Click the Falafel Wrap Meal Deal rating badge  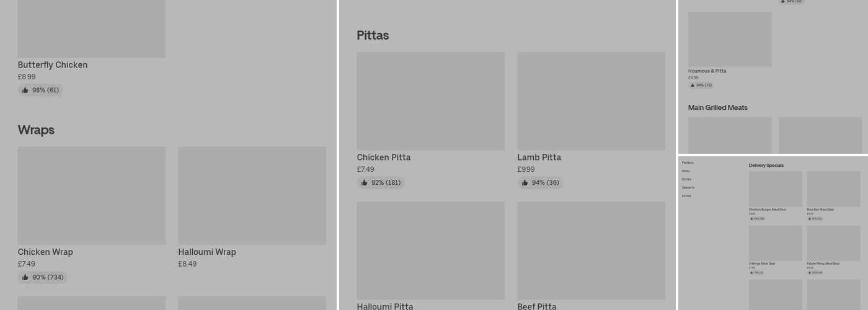(815, 273)
